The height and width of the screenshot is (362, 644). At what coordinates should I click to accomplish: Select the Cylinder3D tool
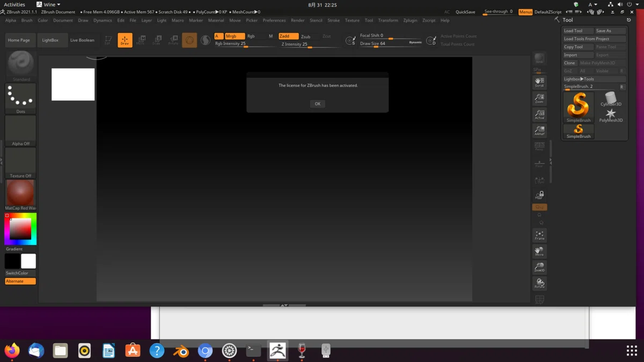click(x=611, y=99)
